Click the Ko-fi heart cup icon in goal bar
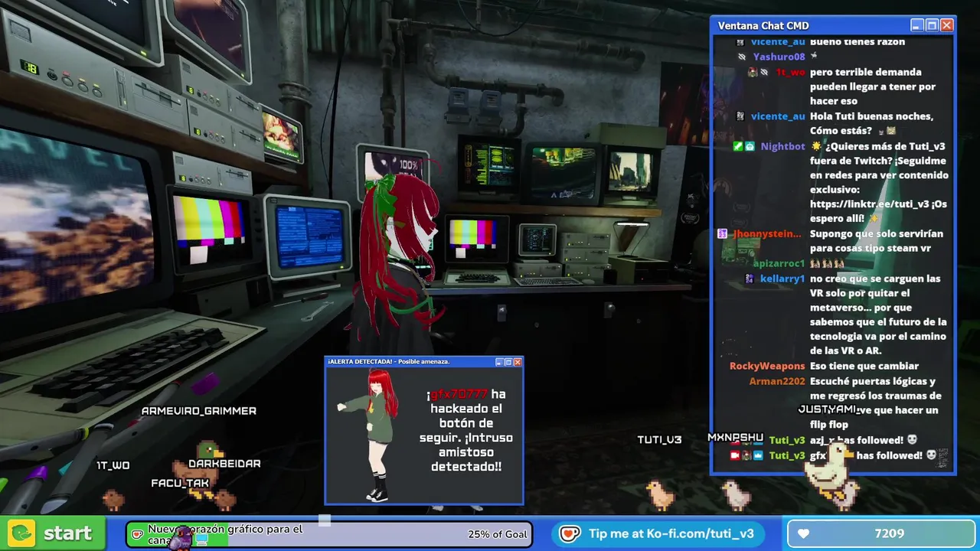The width and height of the screenshot is (980, 551). (x=138, y=534)
